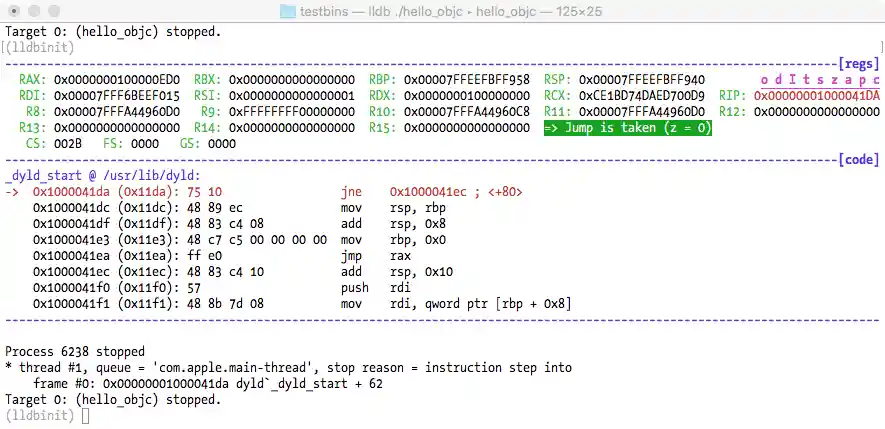
Task: Click the red close window button
Action: 15,11
